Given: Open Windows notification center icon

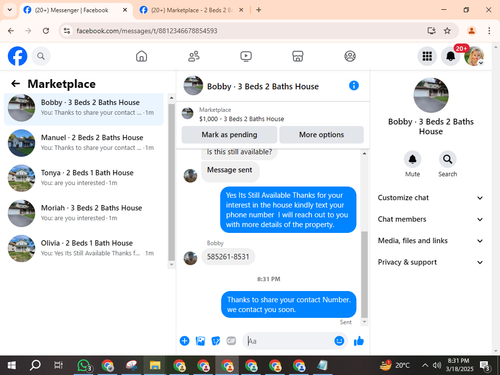Looking at the screenshot, I should [485, 366].
